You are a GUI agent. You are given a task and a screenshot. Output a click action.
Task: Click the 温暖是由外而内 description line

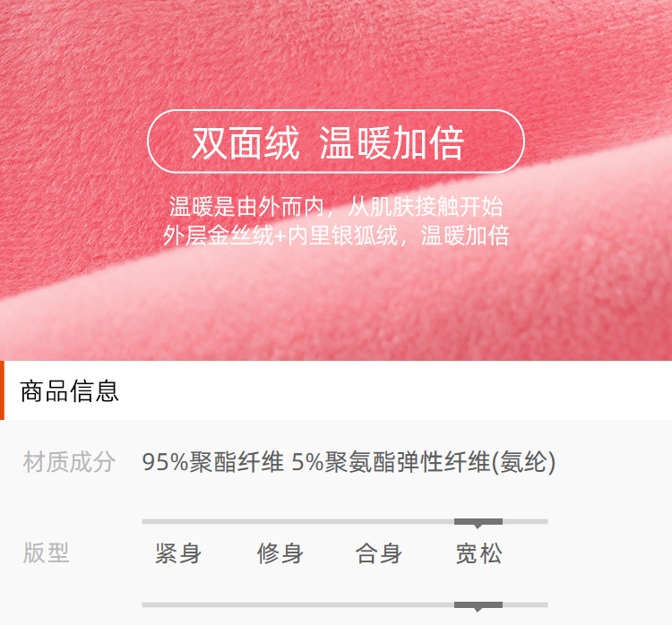pyautogui.click(x=336, y=207)
